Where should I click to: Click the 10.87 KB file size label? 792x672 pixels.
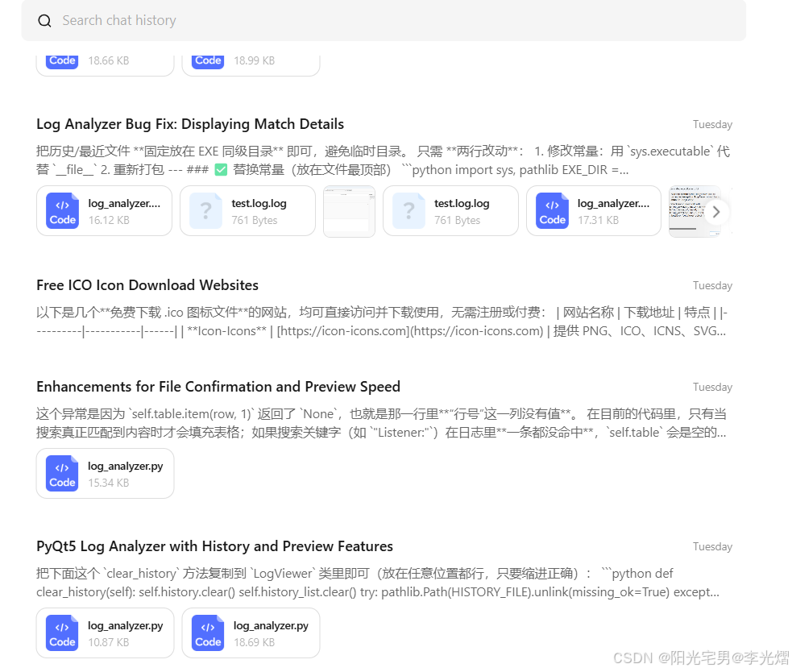click(109, 643)
